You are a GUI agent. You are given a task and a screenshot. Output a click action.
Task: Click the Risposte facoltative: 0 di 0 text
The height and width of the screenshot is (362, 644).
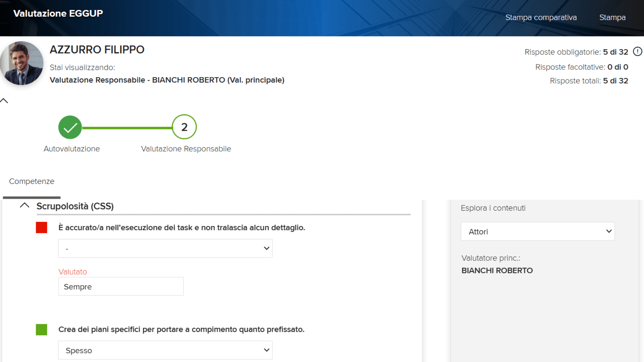(582, 67)
